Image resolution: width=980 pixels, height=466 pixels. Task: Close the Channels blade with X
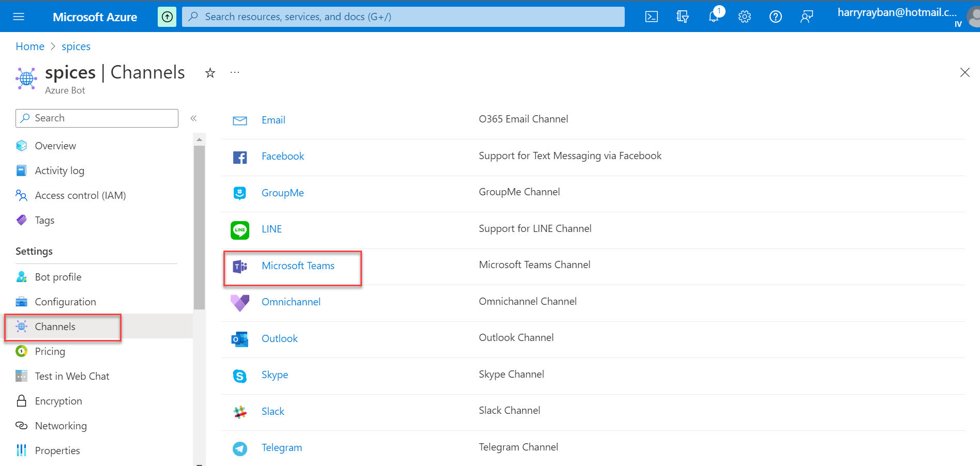point(964,72)
